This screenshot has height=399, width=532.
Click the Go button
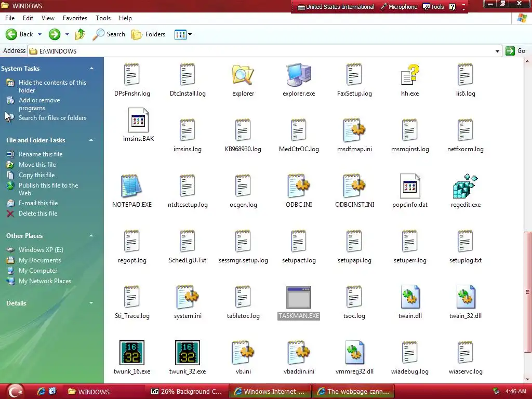[515, 51]
